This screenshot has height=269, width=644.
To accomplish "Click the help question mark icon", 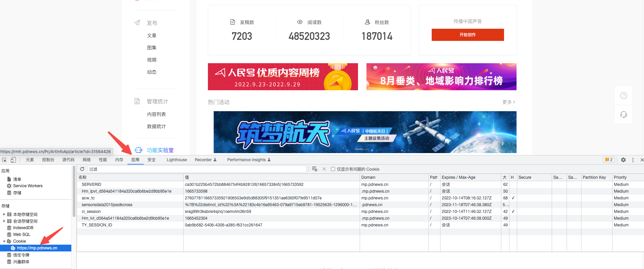I will tap(624, 96).
